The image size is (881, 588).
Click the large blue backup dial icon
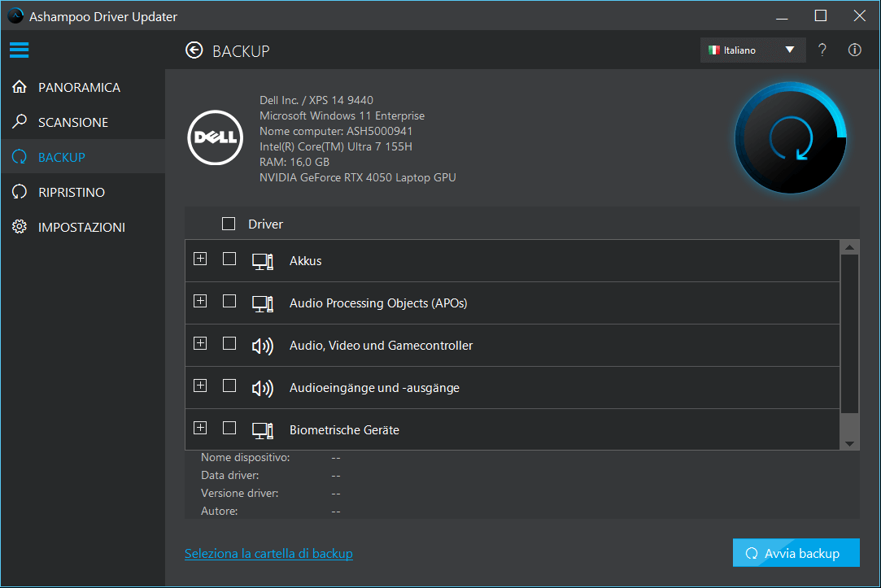coord(790,138)
